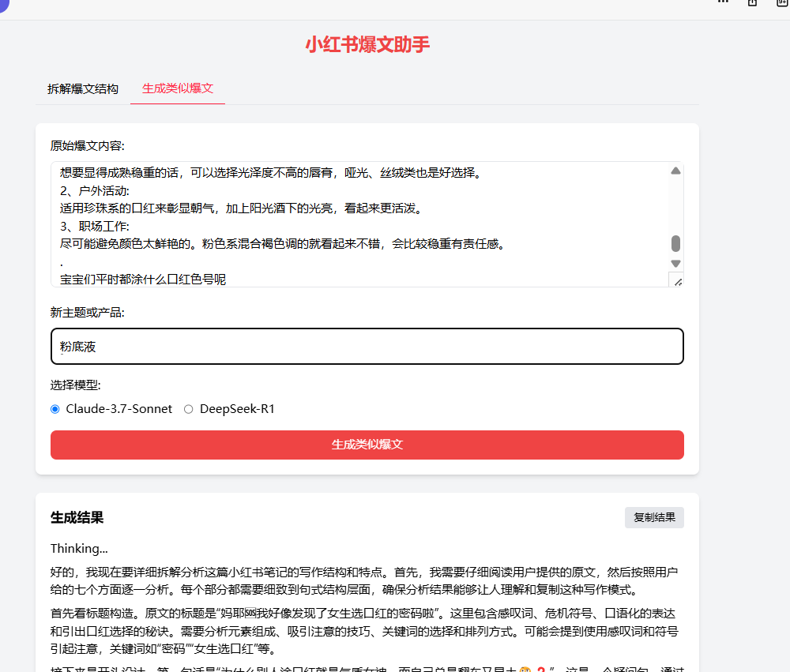Select the Claude-3.7-Sonnet radio button

[55, 409]
